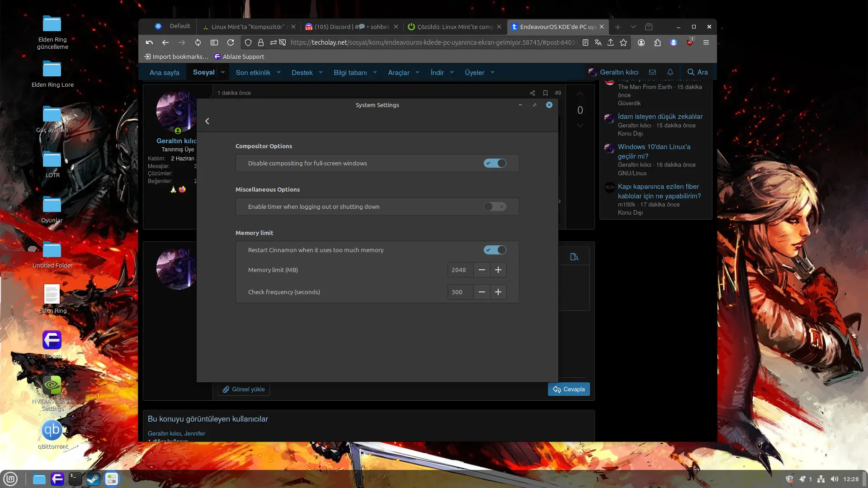Bookmark this page star icon
This screenshot has width=868, height=488.
click(623, 42)
